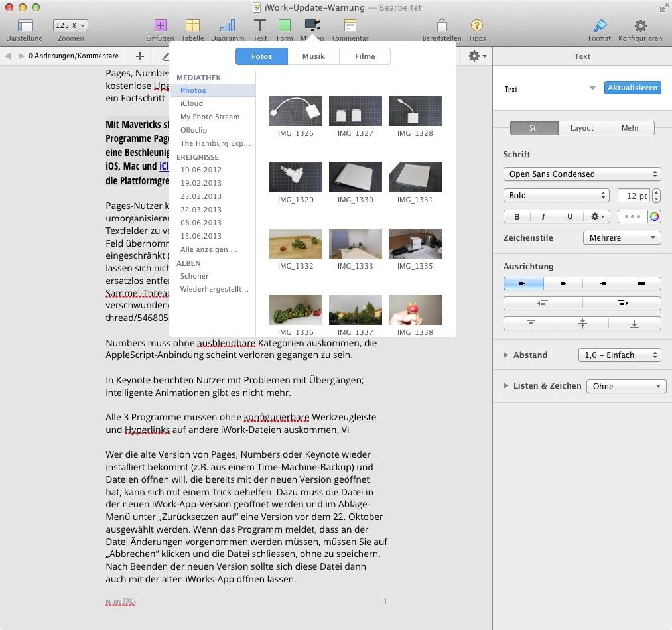The width and height of the screenshot is (672, 630).
Task: Open the Zeichenstile Mehrere dropdown
Action: (x=622, y=238)
